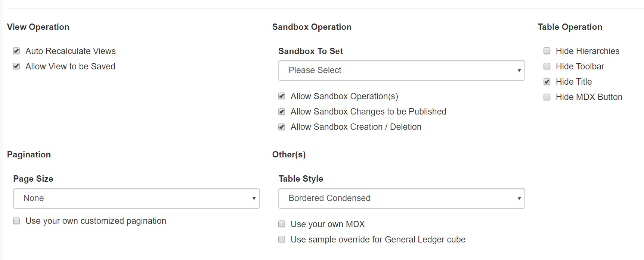Click the Page Size field label

(33, 179)
